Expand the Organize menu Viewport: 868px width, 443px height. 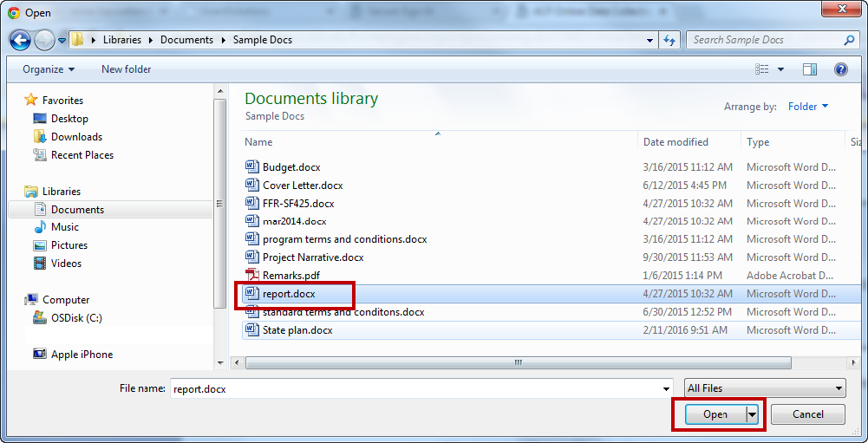(49, 69)
